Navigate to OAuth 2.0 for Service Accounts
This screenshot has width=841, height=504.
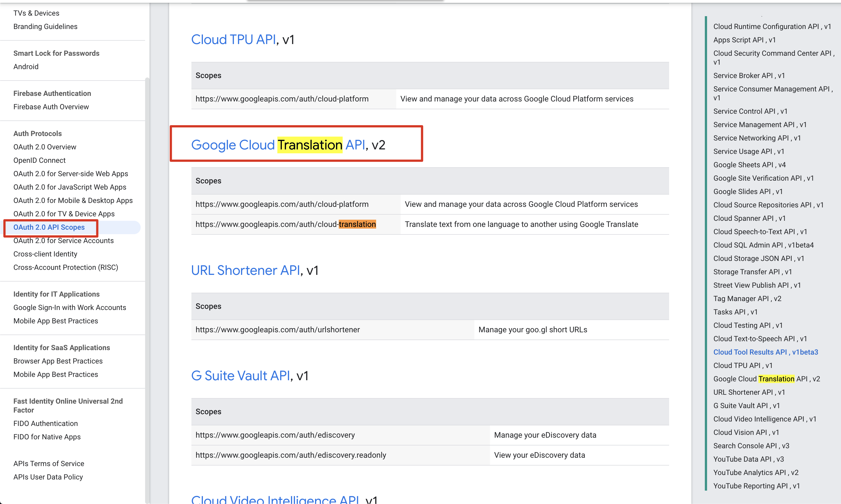[x=64, y=241]
